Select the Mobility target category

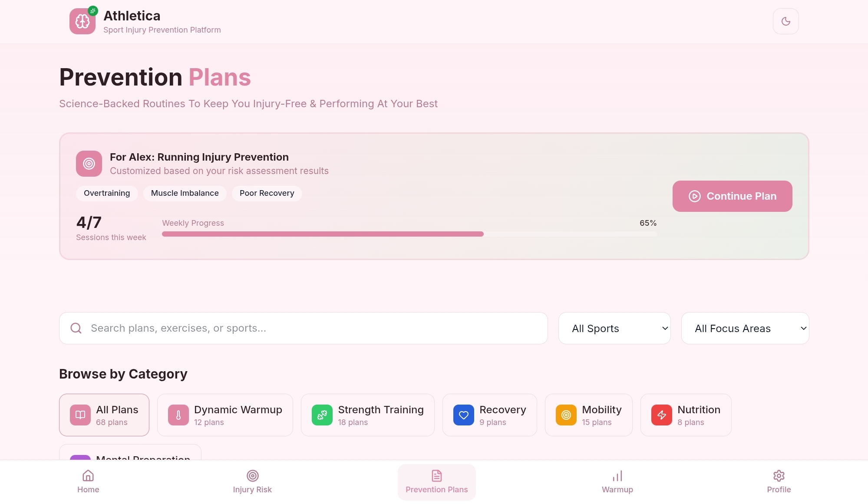[x=588, y=415]
